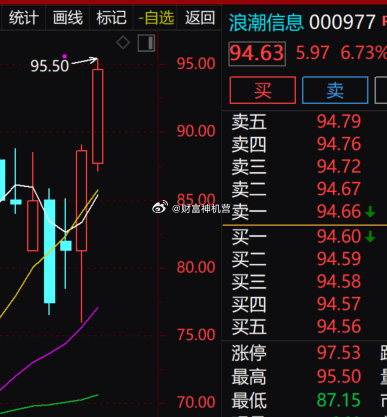This screenshot has width=387, height=417.
Task: Click the green moving average line
Action: (50, 404)
